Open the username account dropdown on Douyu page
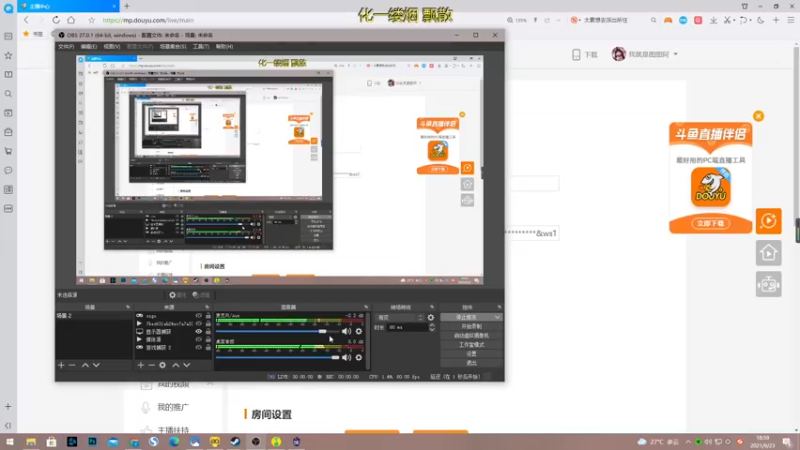Image resolution: width=800 pixels, height=450 pixels. pos(676,54)
